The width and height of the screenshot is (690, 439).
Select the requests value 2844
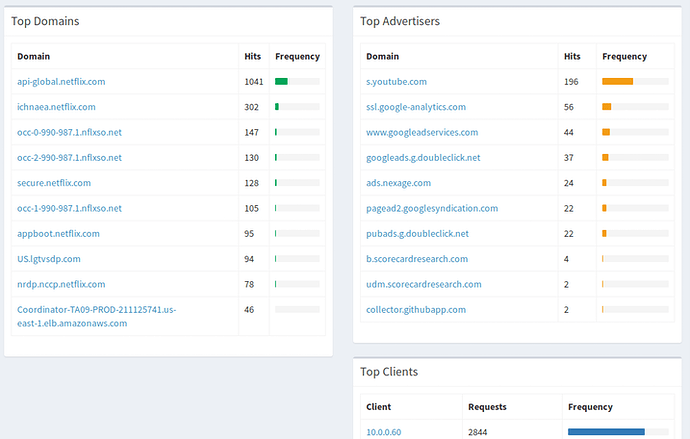(x=478, y=432)
